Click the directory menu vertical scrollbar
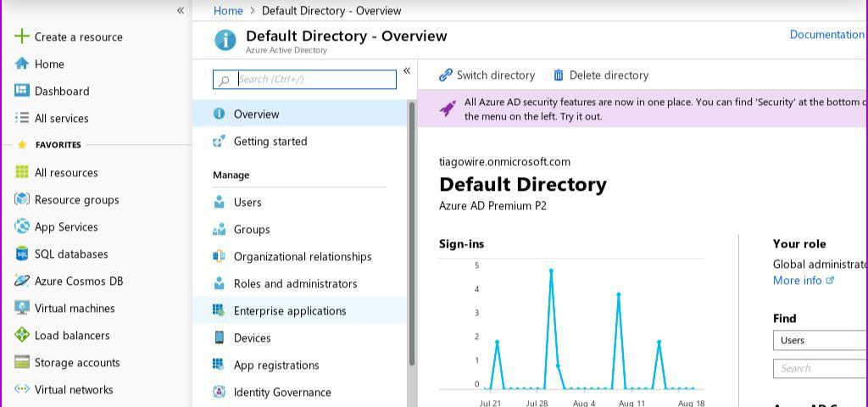Image resolution: width=868 pixels, height=407 pixels. pyautogui.click(x=412, y=232)
